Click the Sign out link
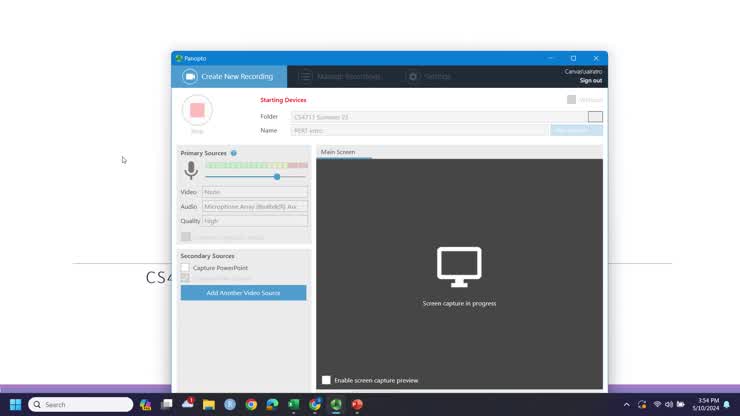The image size is (740, 416). 590,80
